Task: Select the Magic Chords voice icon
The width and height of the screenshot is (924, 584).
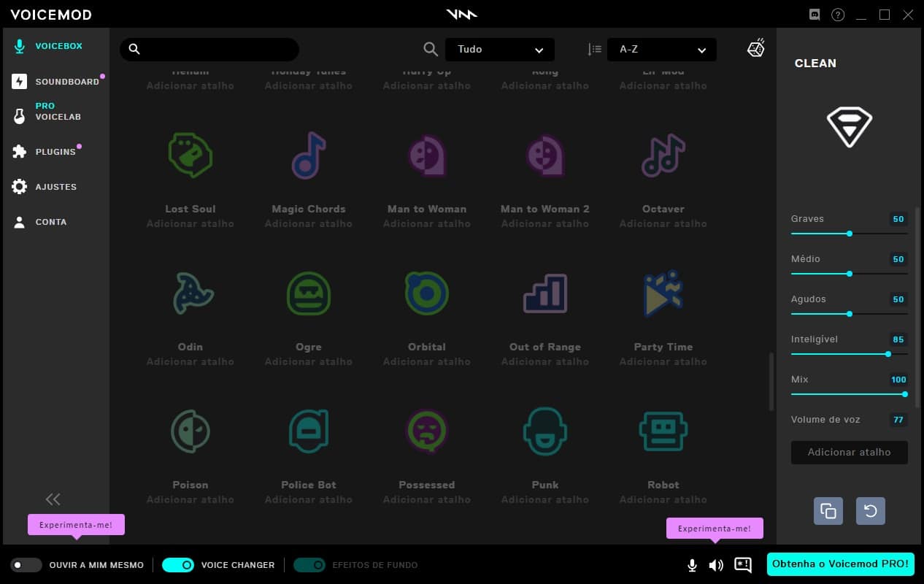Action: [308, 155]
